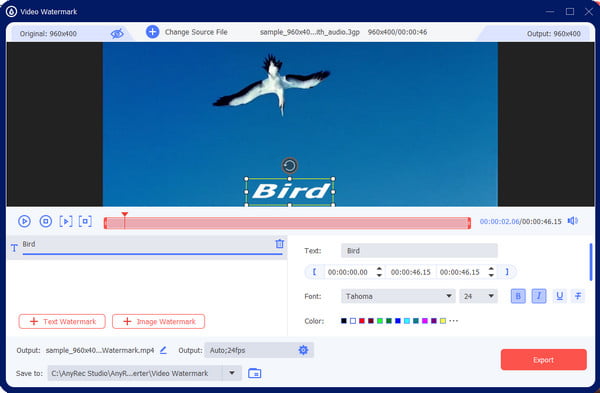Click the middle of the pink timeline bar
Image resolution: width=600 pixels, height=393 pixels.
click(287, 223)
